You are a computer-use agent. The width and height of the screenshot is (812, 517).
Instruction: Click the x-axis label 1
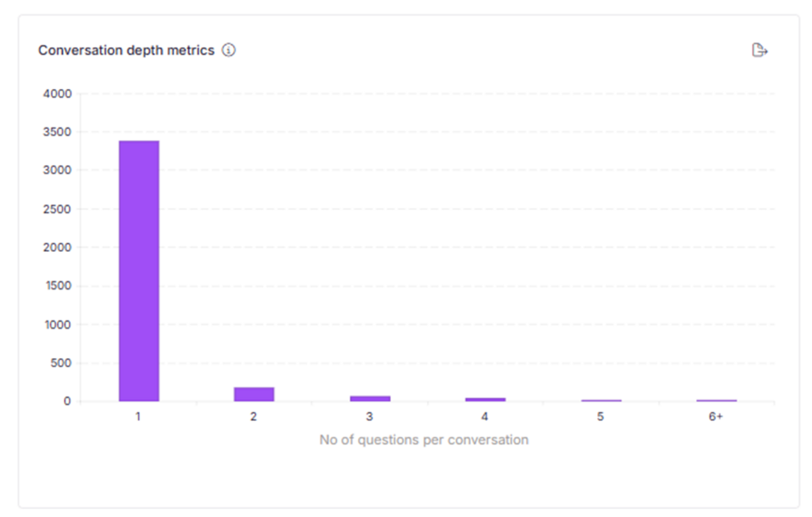click(x=138, y=417)
